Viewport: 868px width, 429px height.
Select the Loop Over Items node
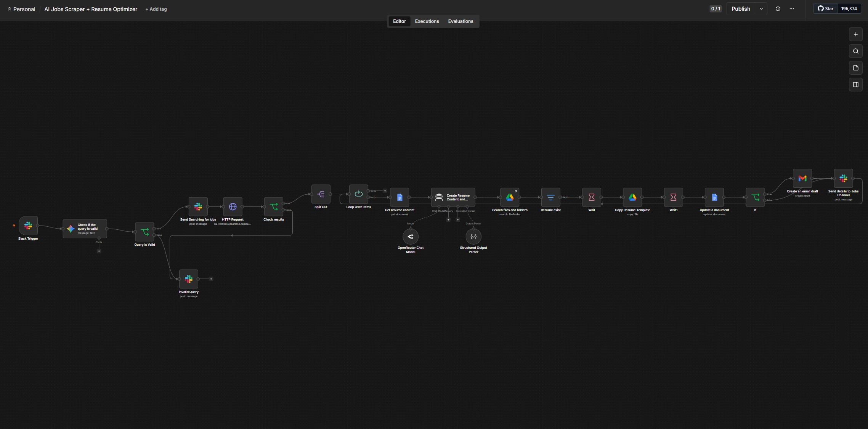click(x=358, y=194)
